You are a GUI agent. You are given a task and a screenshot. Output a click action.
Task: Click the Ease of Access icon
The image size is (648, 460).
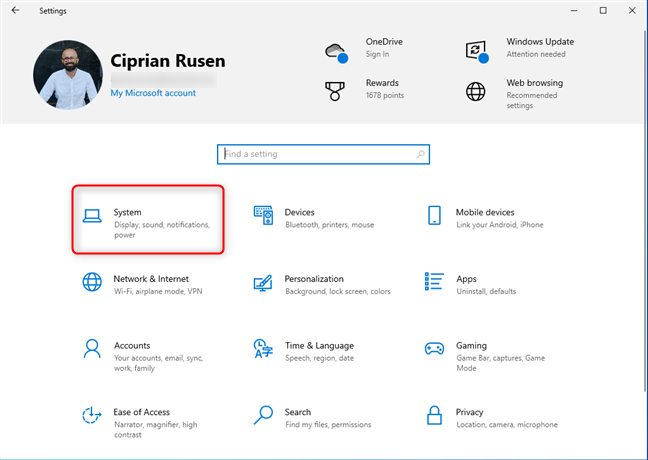[92, 415]
